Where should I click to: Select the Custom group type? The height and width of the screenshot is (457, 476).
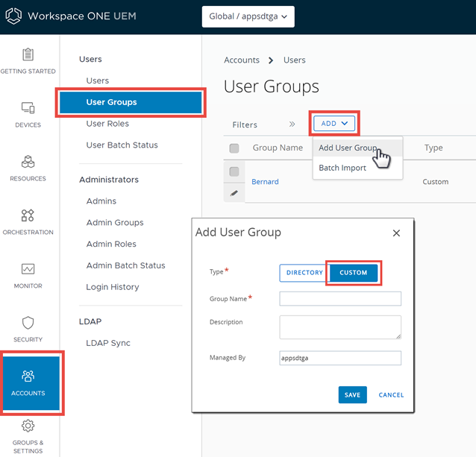click(354, 273)
